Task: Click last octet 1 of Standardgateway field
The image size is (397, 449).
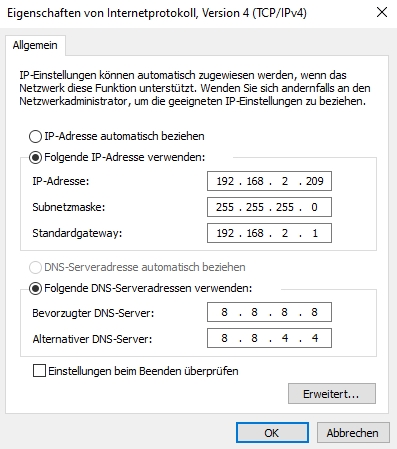Action: coord(315,233)
